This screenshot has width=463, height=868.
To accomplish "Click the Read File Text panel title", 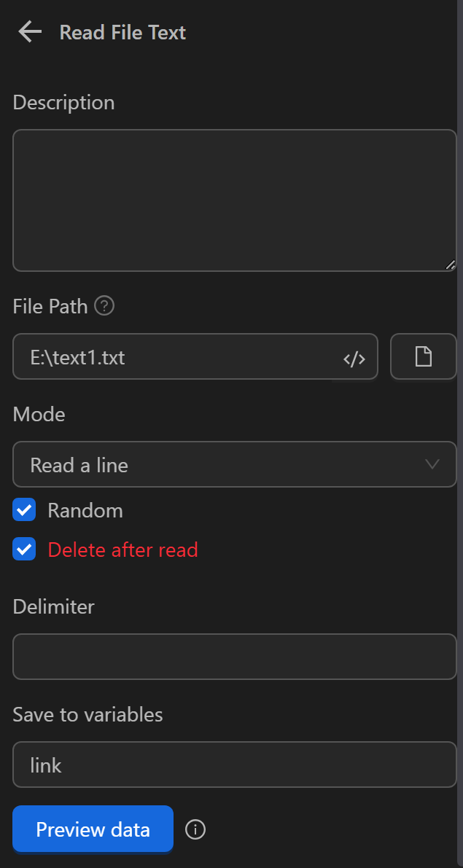I will coord(122,32).
